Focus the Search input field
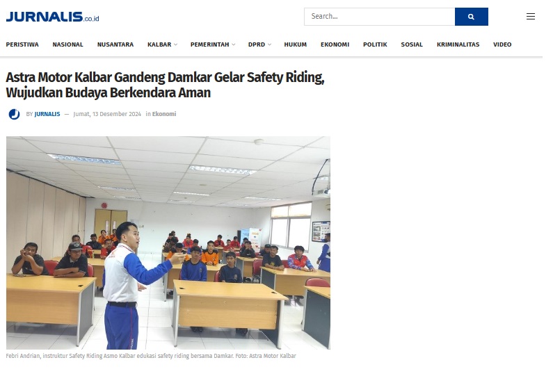 coord(380,17)
